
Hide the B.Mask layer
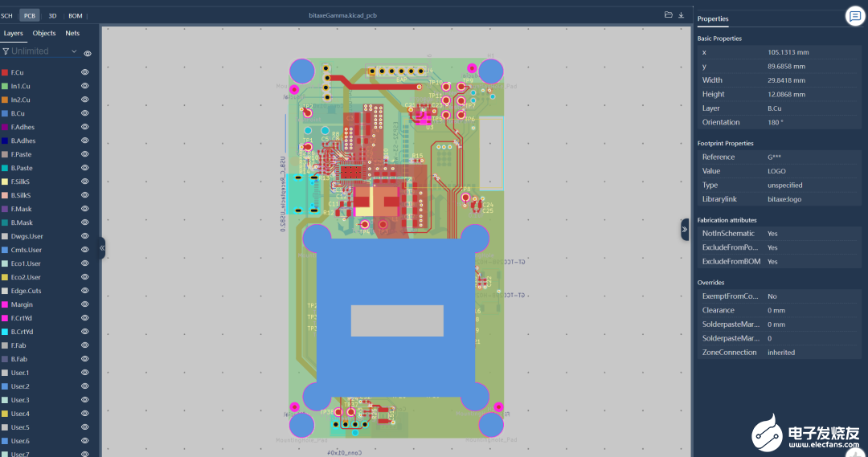pos(84,222)
